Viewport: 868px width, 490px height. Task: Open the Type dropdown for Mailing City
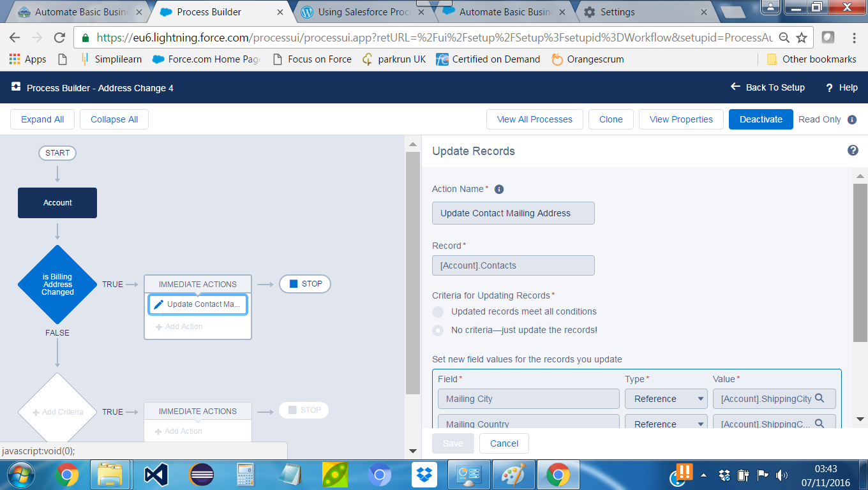click(666, 399)
